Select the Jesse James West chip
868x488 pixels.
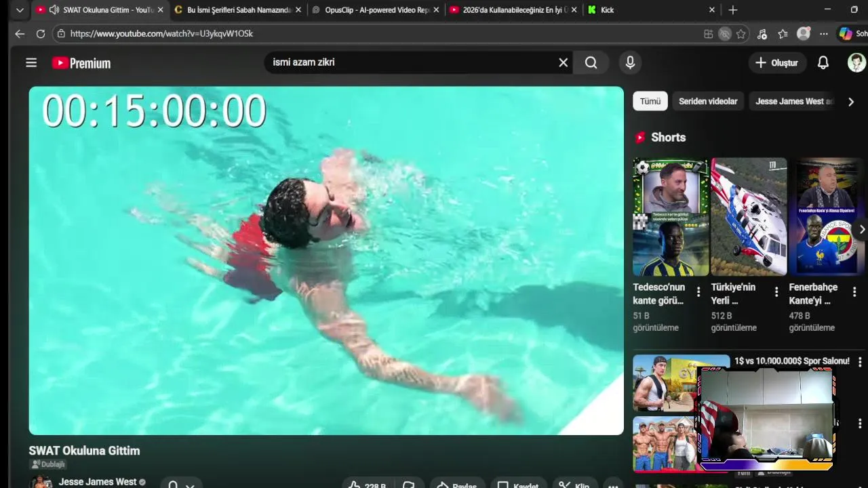pyautogui.click(x=793, y=101)
